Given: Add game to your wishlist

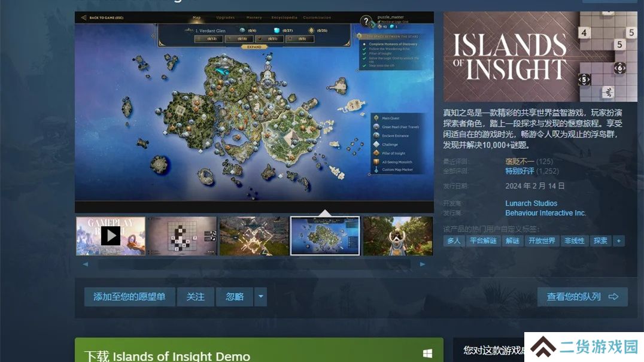Looking at the screenshot, I should click(129, 297).
